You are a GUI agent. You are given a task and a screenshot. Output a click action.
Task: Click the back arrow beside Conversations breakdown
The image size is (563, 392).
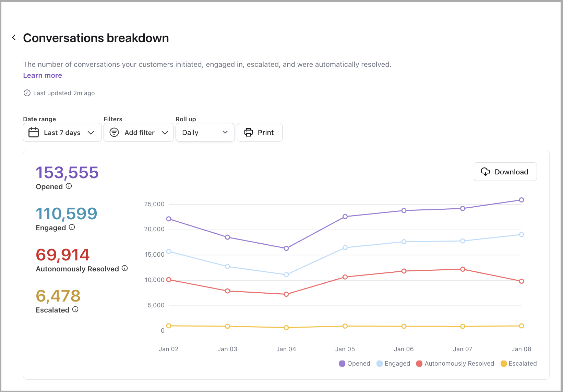[14, 37]
